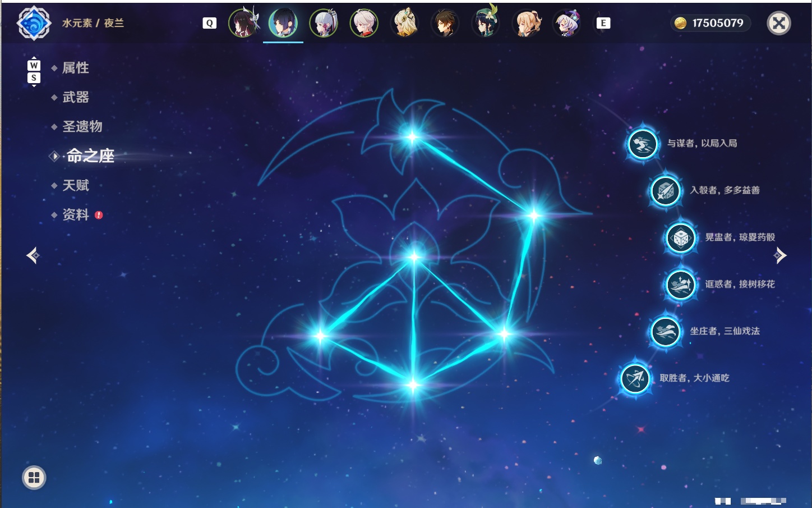
Task: Switch to the brown-haired Zhongli avatar
Action: click(x=445, y=23)
